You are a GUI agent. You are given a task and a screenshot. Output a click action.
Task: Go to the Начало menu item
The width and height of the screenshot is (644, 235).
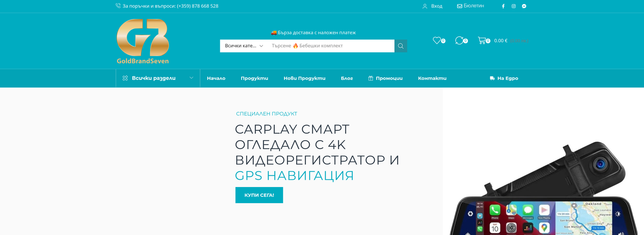(x=216, y=78)
